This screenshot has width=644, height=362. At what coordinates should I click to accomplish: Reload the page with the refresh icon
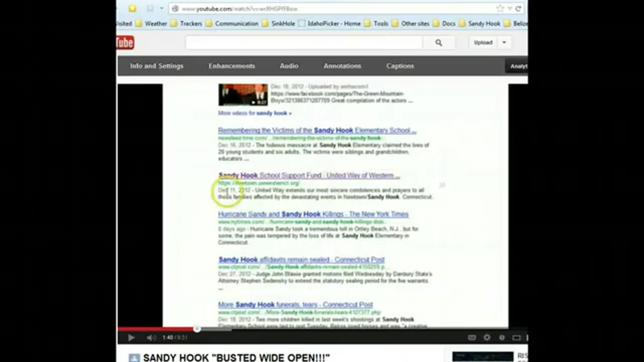point(518,9)
